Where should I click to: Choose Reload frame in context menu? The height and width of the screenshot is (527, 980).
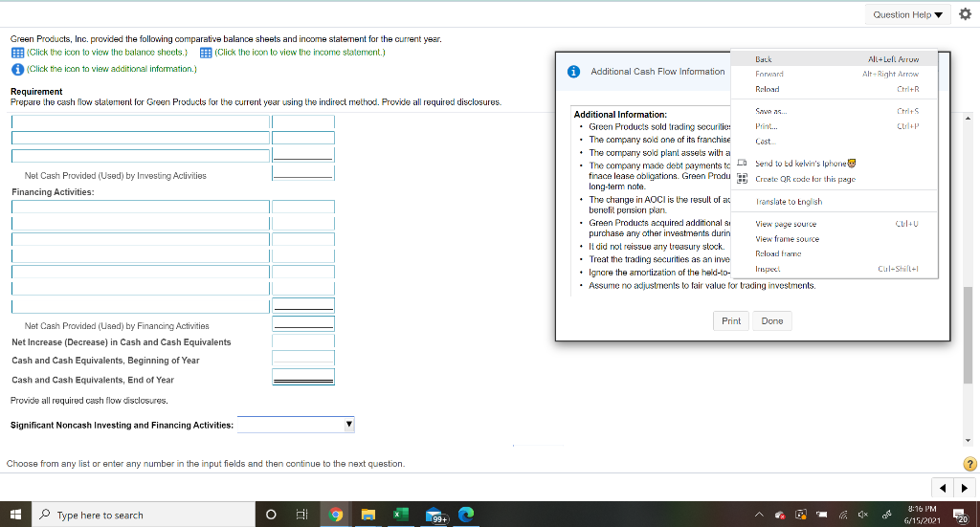point(834,253)
